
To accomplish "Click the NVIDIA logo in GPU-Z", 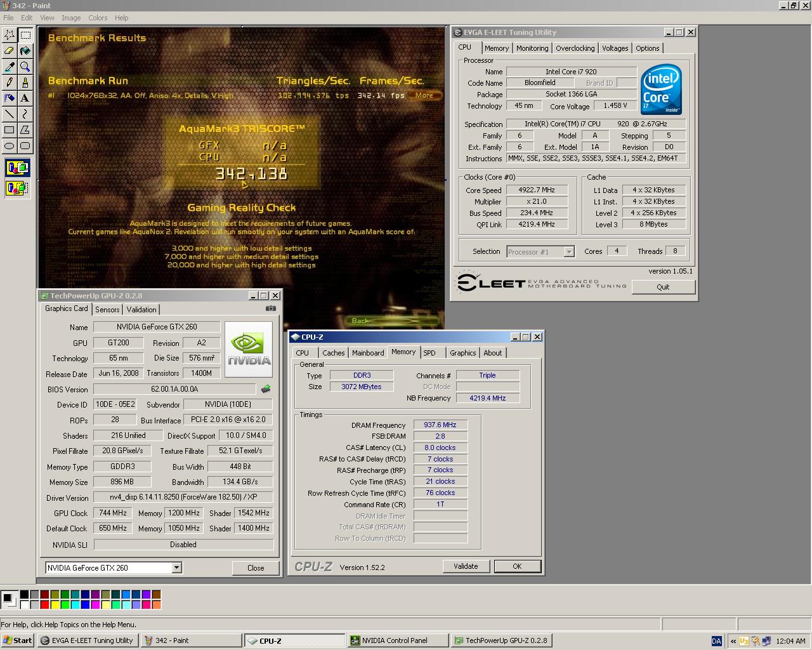I will pyautogui.click(x=249, y=350).
